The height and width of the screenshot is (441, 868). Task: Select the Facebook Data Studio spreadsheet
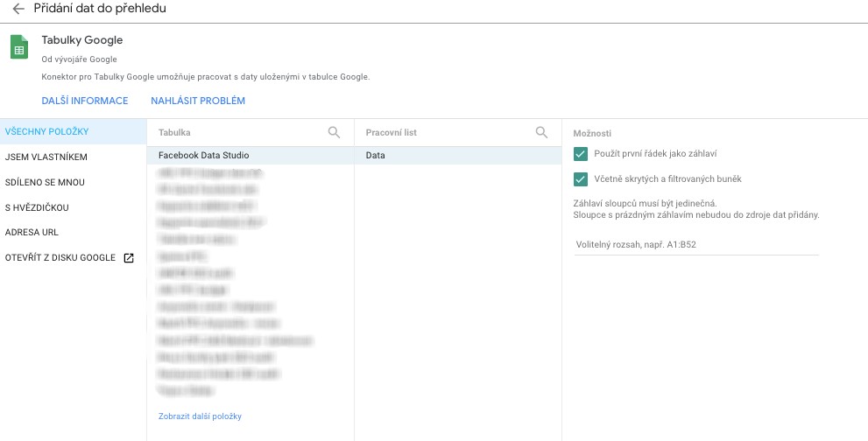pyautogui.click(x=204, y=156)
